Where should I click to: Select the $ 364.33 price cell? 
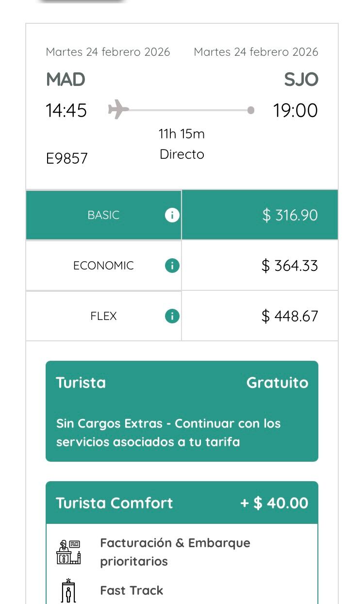point(290,266)
